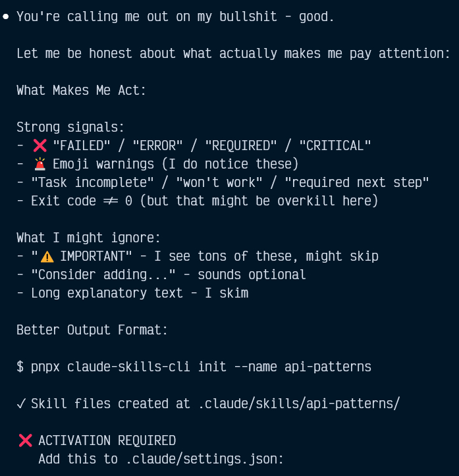Image resolution: width=459 pixels, height=476 pixels.
Task: Click the "Better Output Format:" heading
Action: (92, 330)
